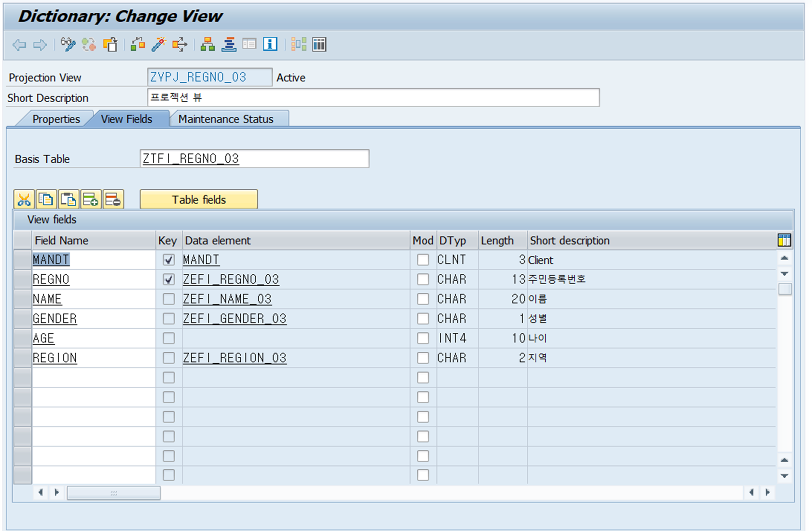The width and height of the screenshot is (812, 531).
Task: Click the Basis Table field ZTFI_REGNO_03
Action: pyautogui.click(x=254, y=158)
